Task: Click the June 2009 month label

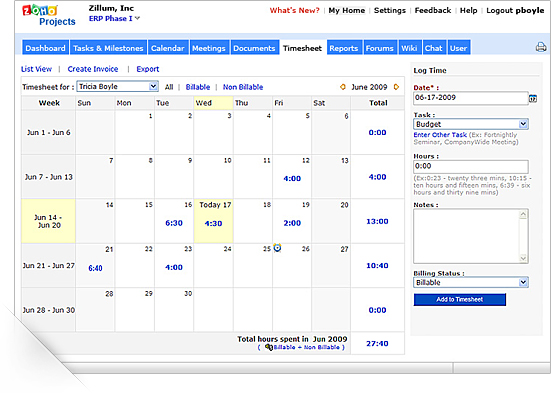Action: click(369, 87)
